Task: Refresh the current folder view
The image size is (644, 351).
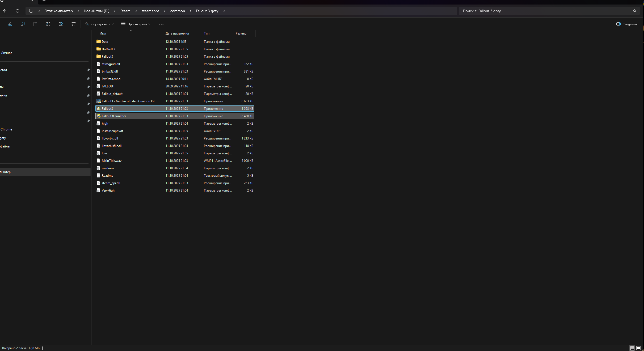Action: (18, 11)
